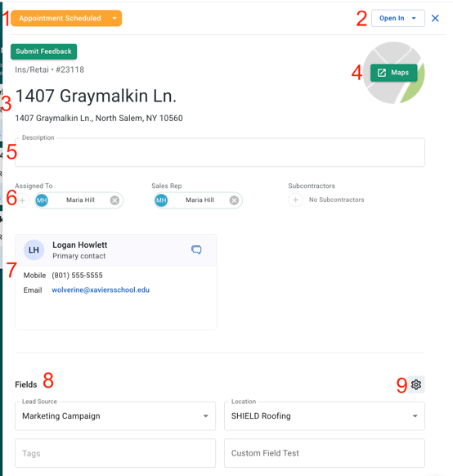Expand the Open In dropdown
This screenshot has width=453, height=476.
pyautogui.click(x=397, y=18)
